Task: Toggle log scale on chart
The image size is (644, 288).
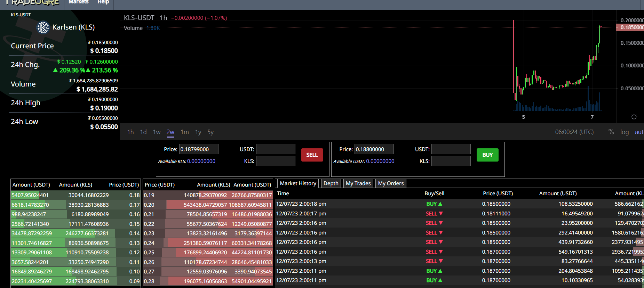Action: click(625, 132)
